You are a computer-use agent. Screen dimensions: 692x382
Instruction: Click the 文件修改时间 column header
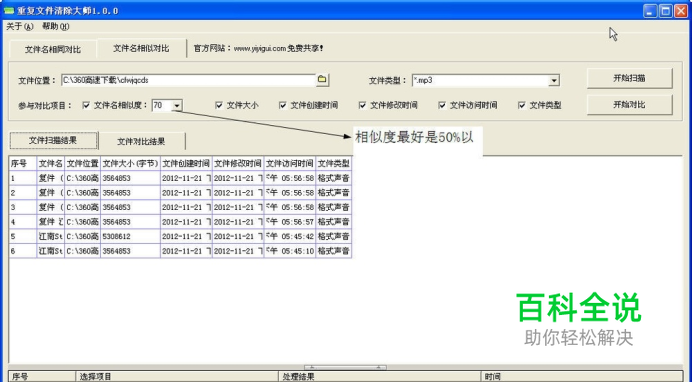coord(238,163)
